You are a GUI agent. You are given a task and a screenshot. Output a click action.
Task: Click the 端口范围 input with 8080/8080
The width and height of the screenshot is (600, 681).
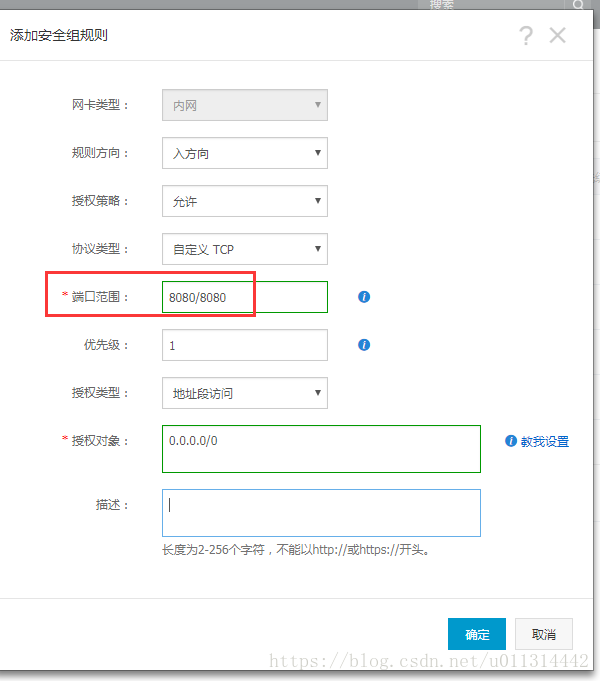point(245,297)
